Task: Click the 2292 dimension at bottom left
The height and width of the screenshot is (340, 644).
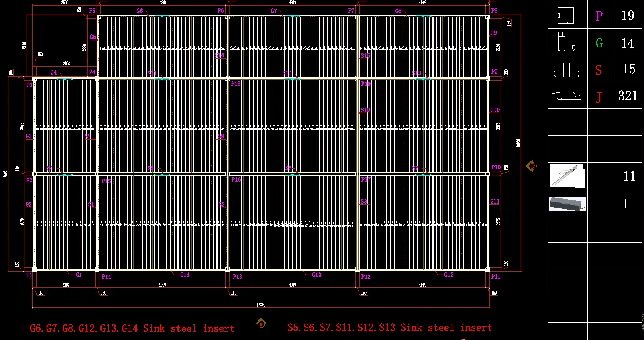Action: pyautogui.click(x=66, y=285)
